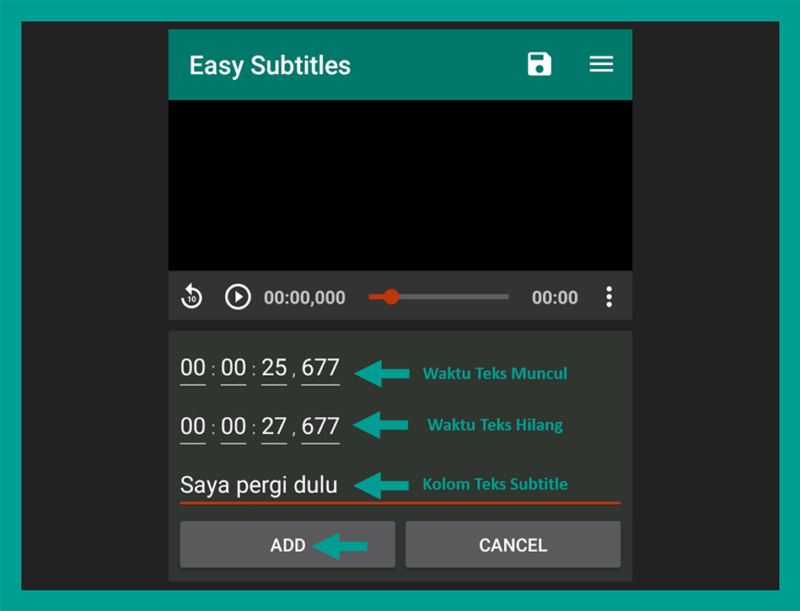Edit start time milliseconds field
The height and width of the screenshot is (611, 800).
coord(320,369)
